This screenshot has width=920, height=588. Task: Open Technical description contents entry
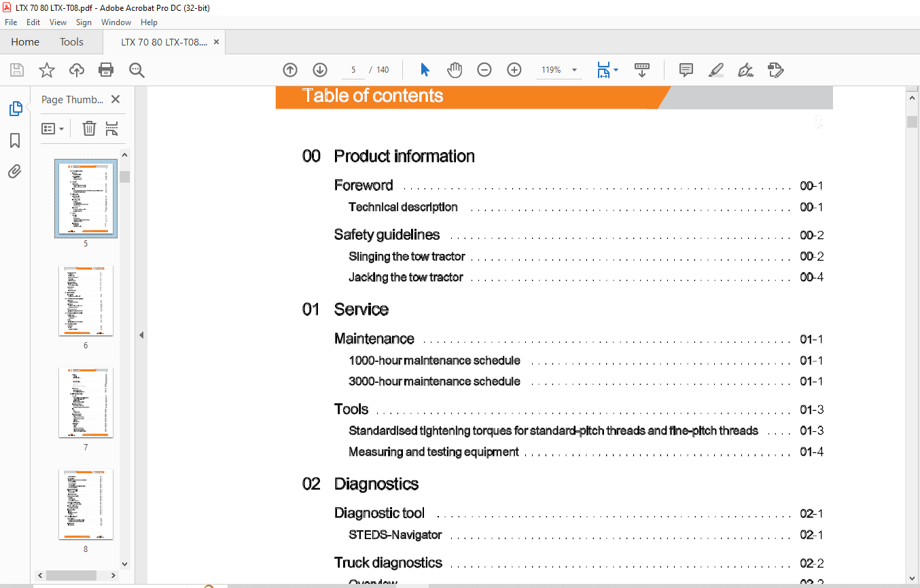(403, 207)
